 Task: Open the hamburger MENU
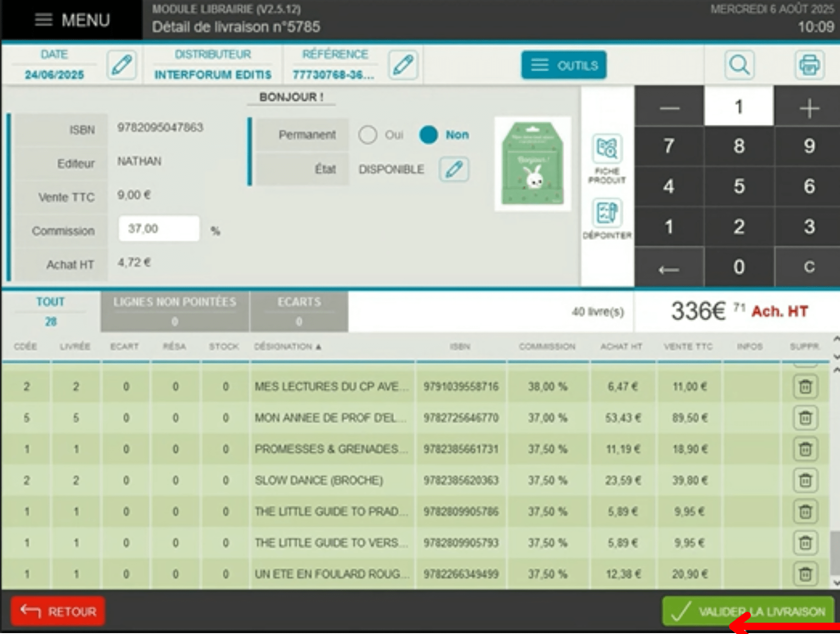click(x=72, y=20)
